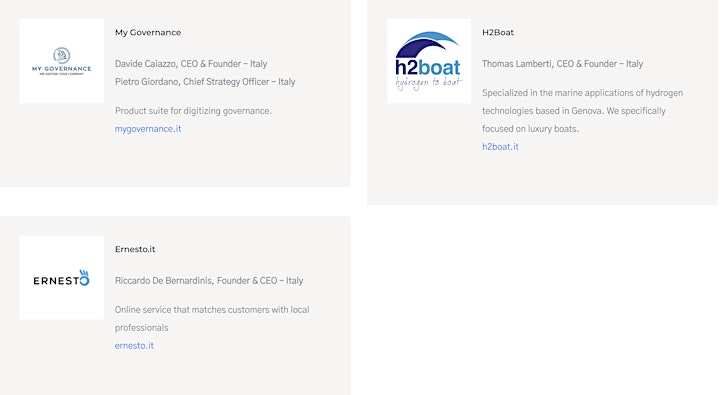Open the mygovernance.it link
This screenshot has width=720, height=395.
tap(148, 129)
